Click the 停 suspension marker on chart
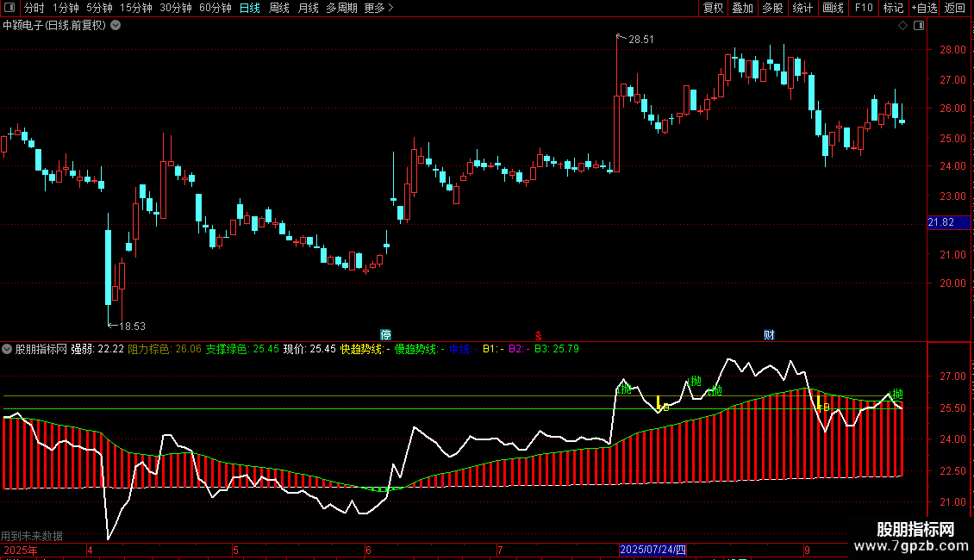This screenshot has width=974, height=560. pyautogui.click(x=386, y=334)
